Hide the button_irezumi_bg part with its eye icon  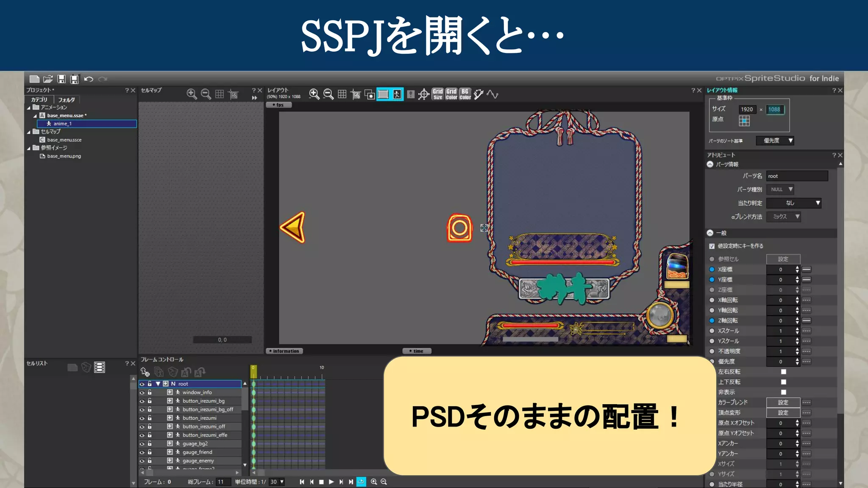(142, 401)
